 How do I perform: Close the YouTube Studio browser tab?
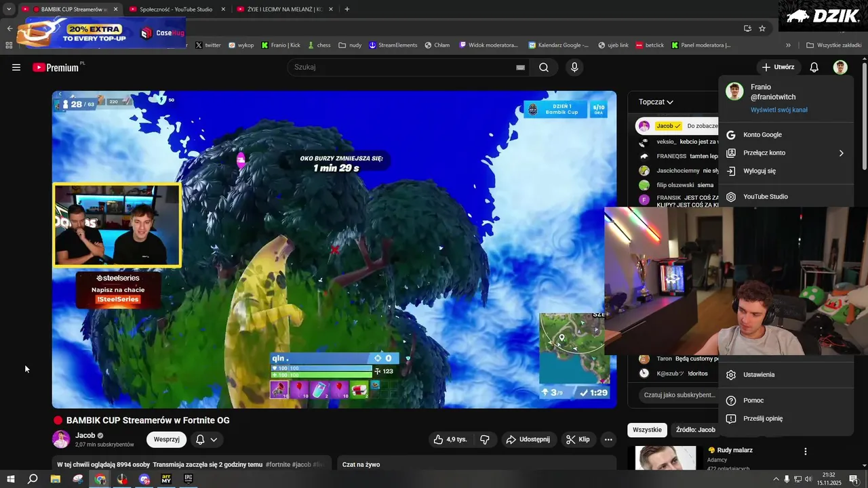(223, 9)
